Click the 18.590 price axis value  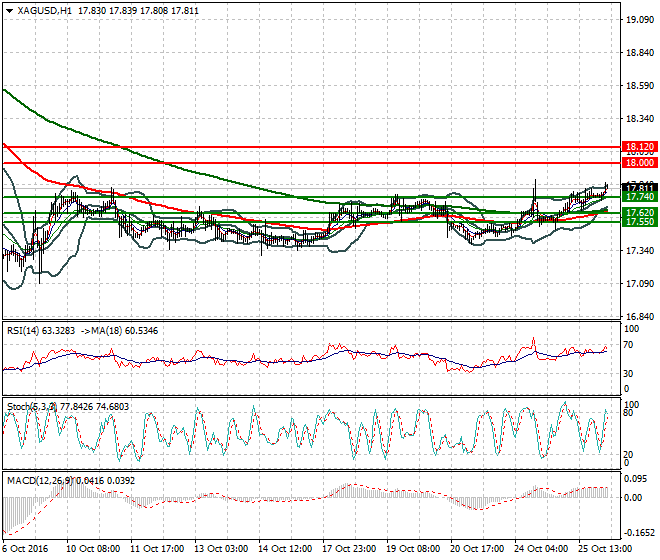pos(640,86)
